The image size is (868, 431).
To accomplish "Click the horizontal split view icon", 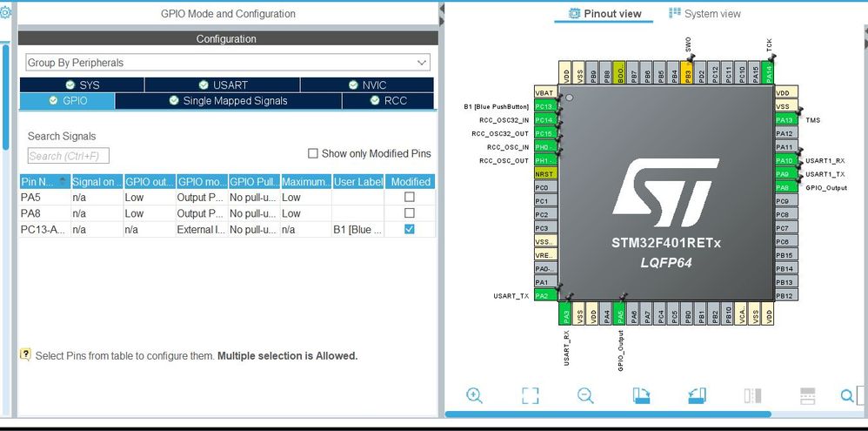I will [808, 395].
